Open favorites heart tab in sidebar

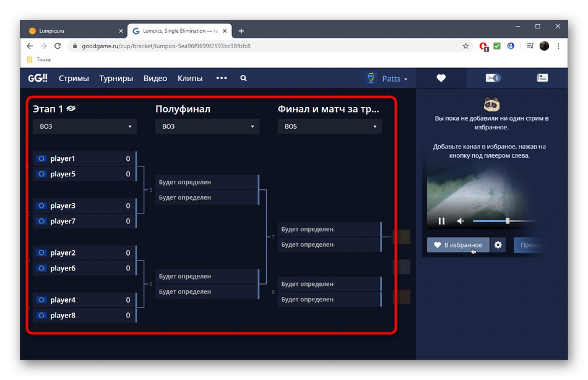tap(441, 78)
